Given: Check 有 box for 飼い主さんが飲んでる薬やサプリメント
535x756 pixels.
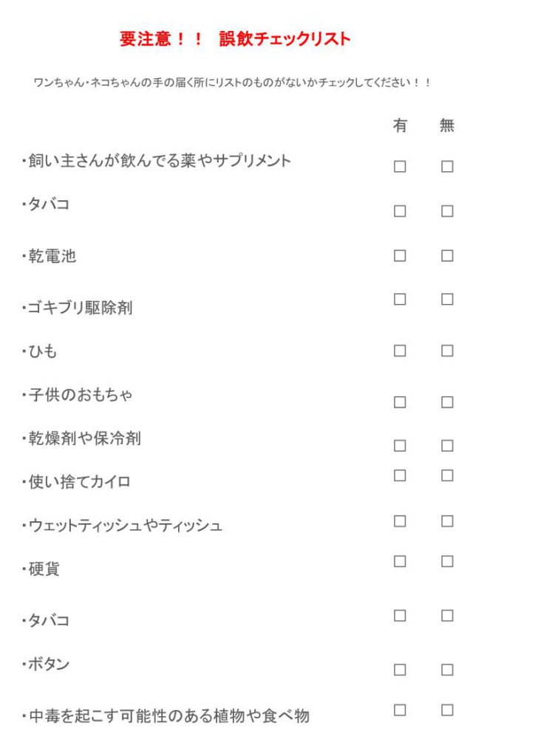Looking at the screenshot, I should (x=400, y=166).
